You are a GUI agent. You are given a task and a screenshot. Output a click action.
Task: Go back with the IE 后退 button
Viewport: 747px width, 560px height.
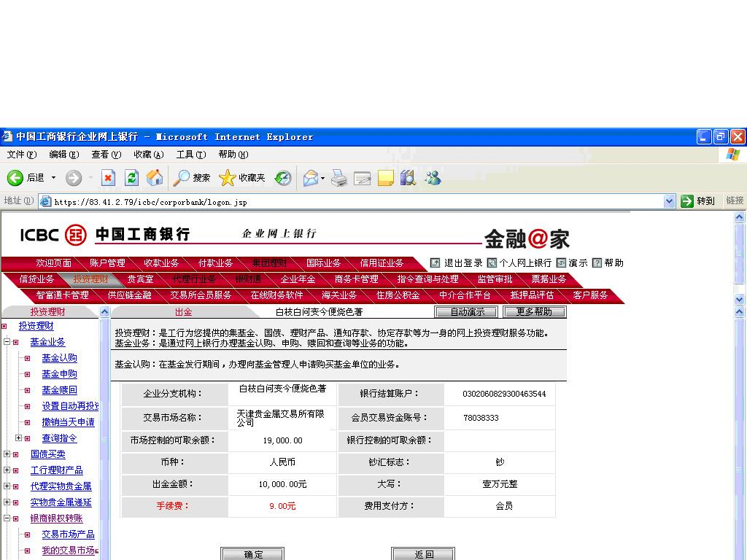26,178
